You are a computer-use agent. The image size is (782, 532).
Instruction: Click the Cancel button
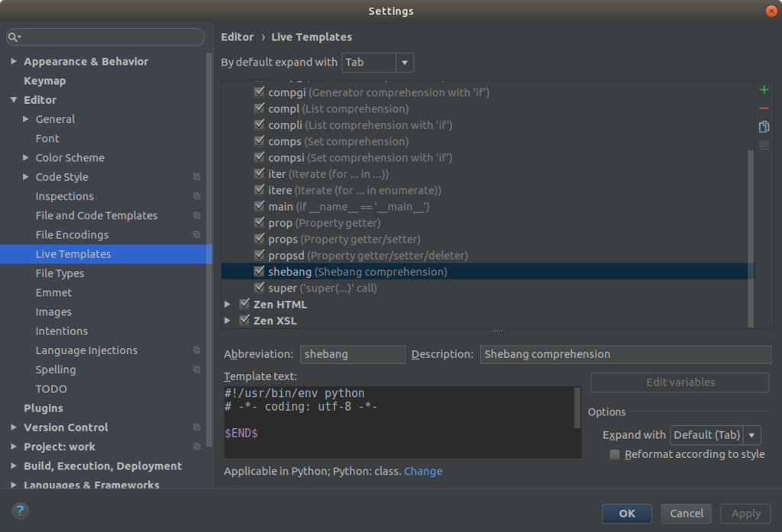687,514
